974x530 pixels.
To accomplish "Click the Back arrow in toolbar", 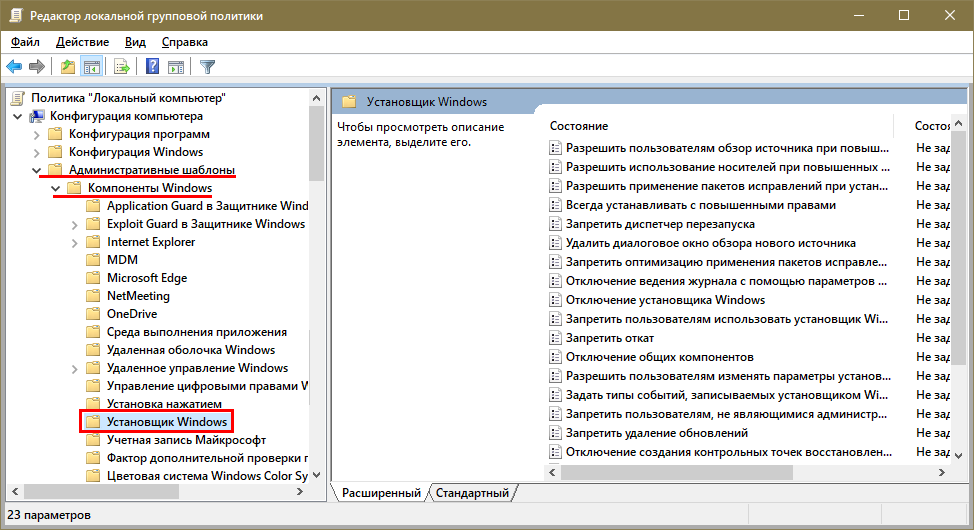I will [14, 67].
